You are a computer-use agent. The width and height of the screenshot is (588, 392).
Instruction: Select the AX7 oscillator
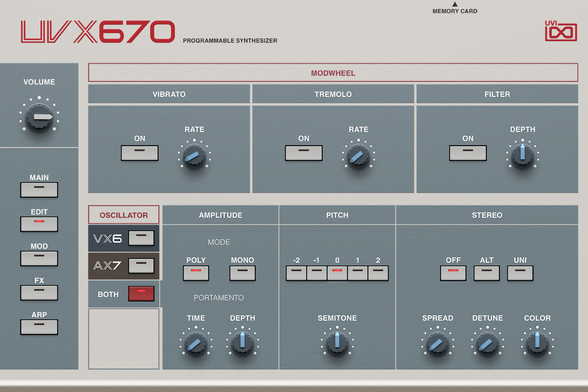[141, 266]
